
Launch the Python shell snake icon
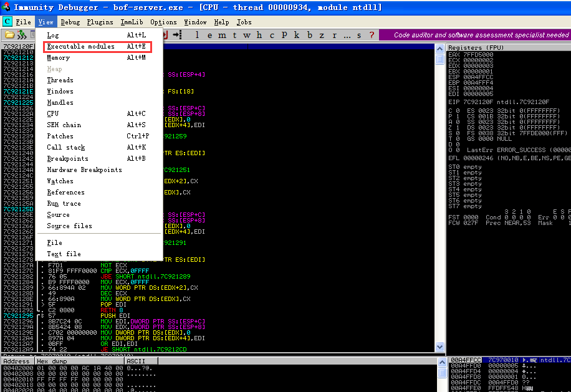coord(22,35)
